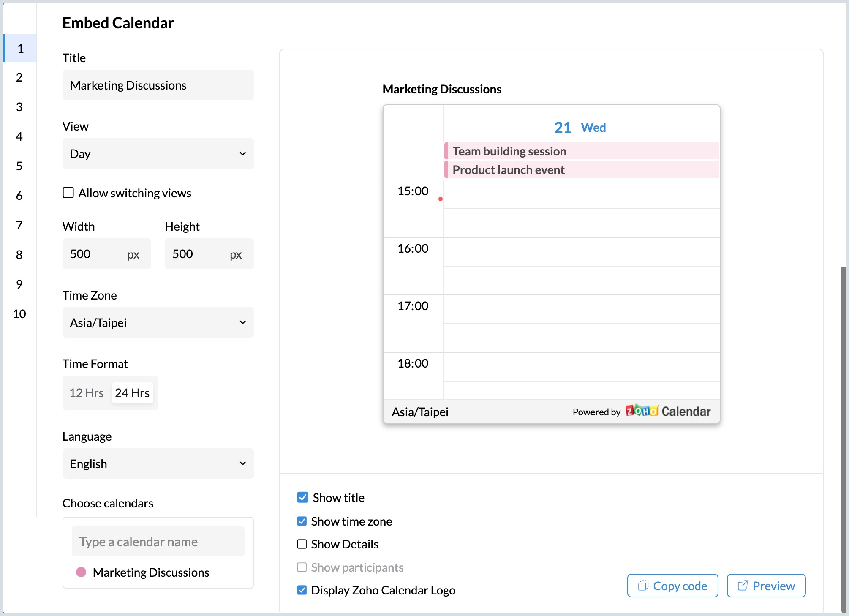Viewport: 849px width, 616px height.
Task: Select Marketing Discussions in Choose calendars list
Action: click(x=151, y=572)
